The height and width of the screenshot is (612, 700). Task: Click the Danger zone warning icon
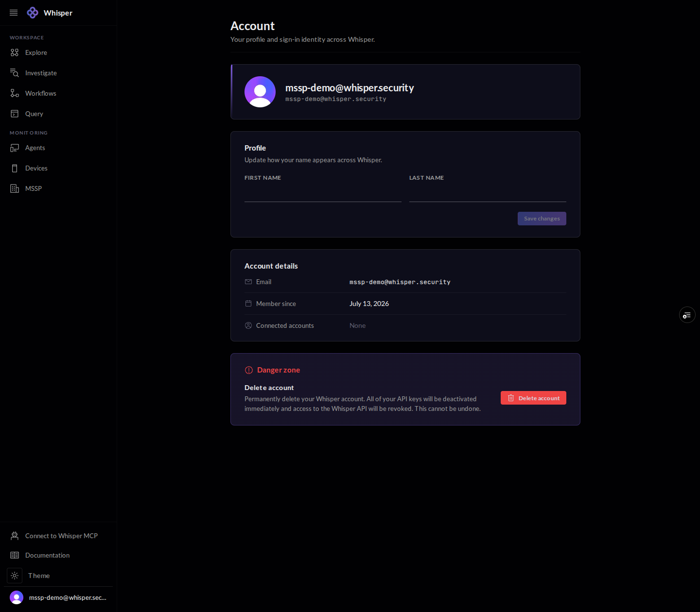[249, 370]
